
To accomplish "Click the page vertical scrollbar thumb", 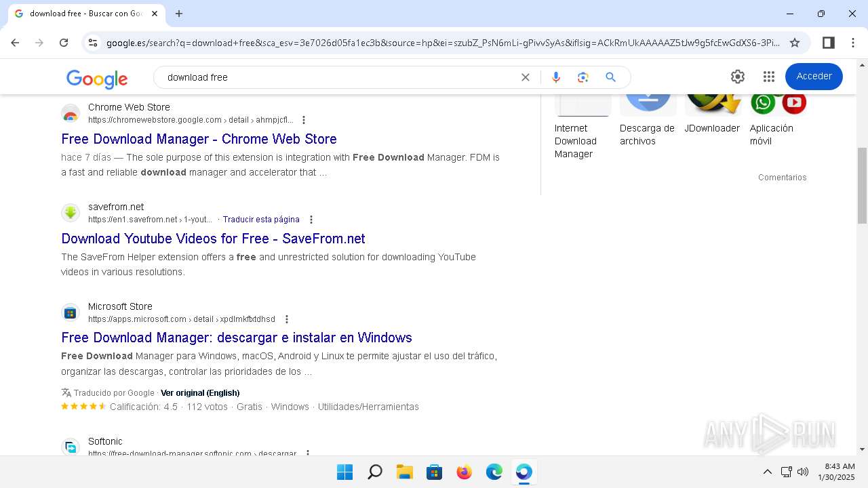I will (862, 186).
